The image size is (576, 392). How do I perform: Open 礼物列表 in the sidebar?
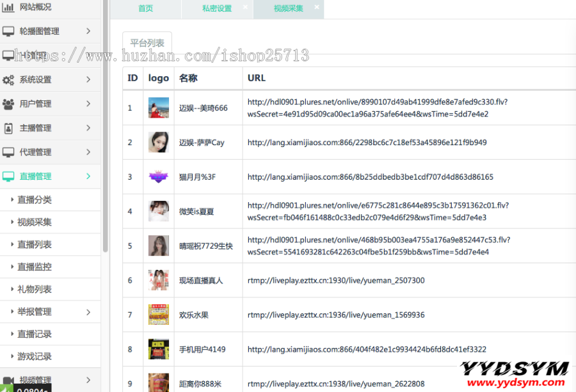[35, 290]
